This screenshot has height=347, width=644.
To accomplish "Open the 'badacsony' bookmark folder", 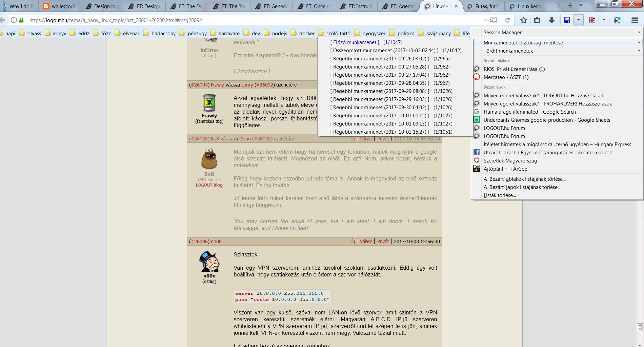I will 159,33.
